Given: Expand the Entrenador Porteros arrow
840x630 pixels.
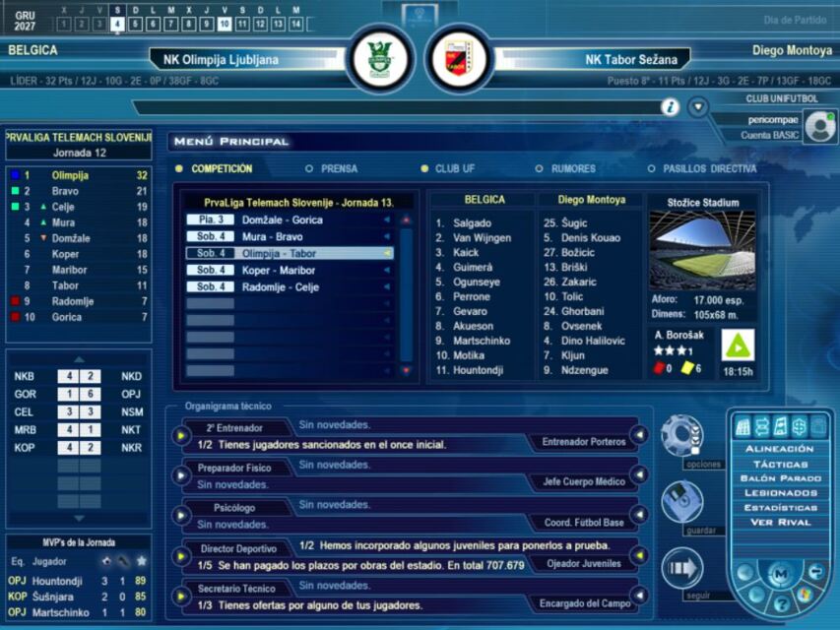Looking at the screenshot, I should (638, 435).
